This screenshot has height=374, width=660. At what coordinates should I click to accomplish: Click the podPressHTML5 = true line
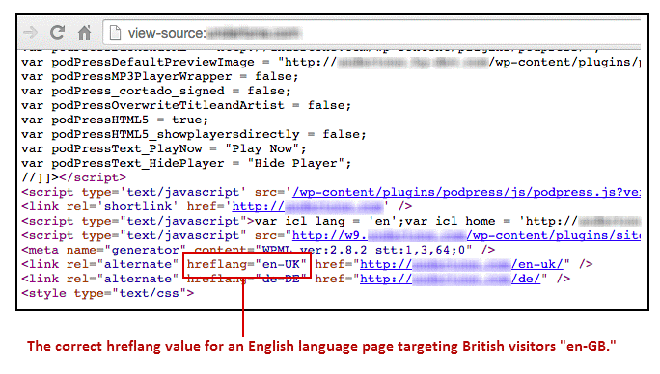114,120
